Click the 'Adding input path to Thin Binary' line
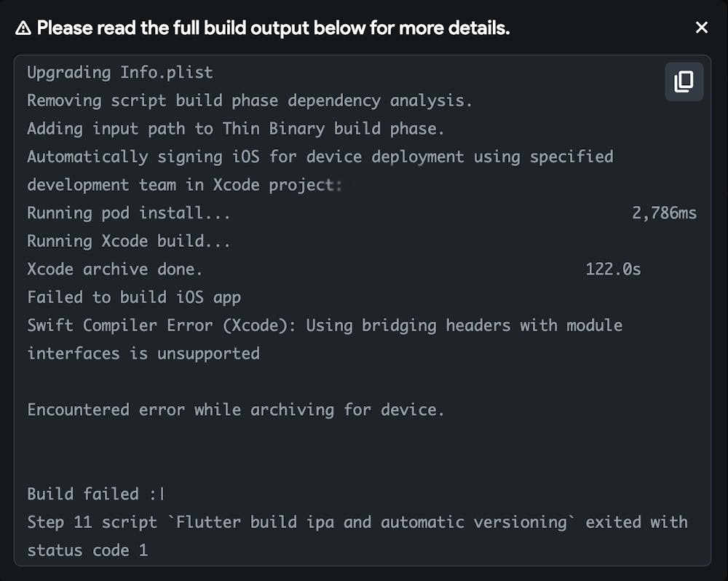This screenshot has width=728, height=581. pyautogui.click(x=235, y=129)
